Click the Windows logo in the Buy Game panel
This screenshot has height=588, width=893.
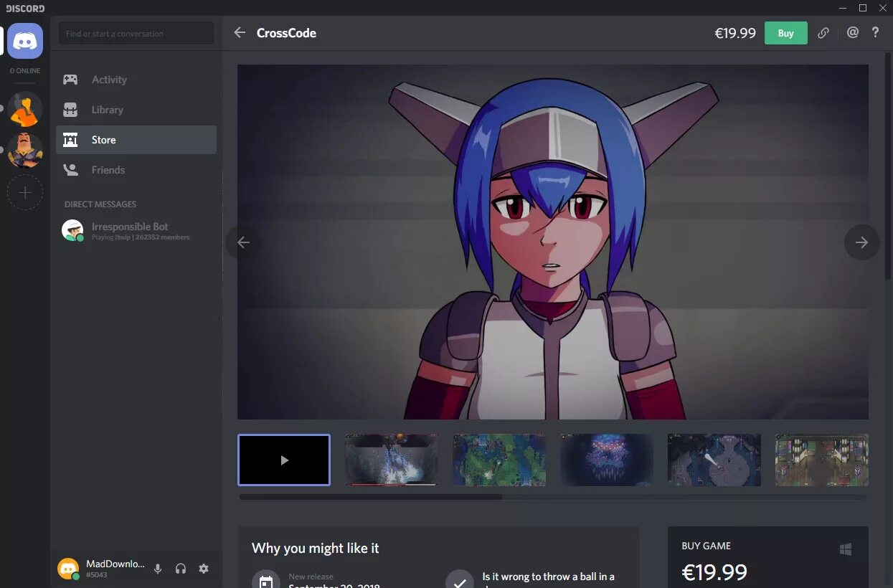[846, 549]
